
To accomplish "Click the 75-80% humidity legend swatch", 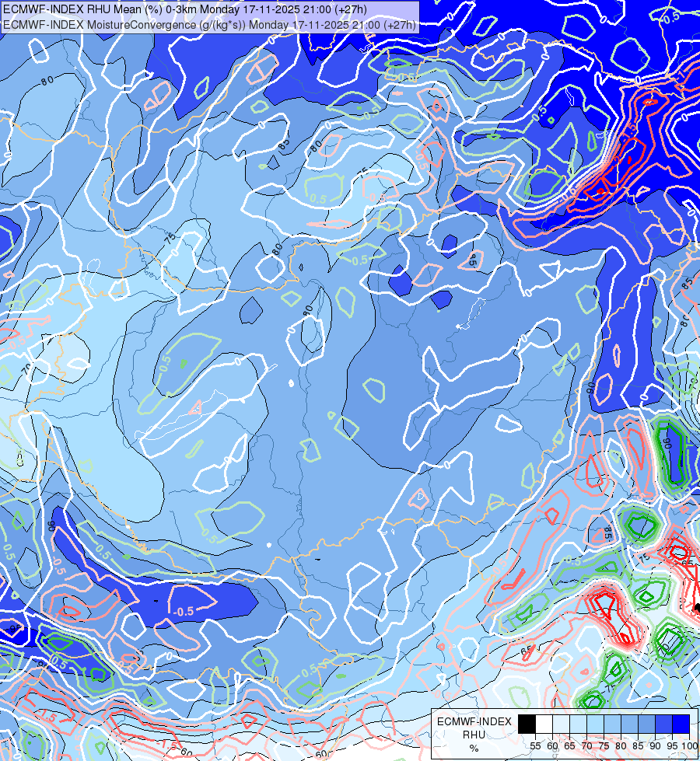I will pos(613,724).
